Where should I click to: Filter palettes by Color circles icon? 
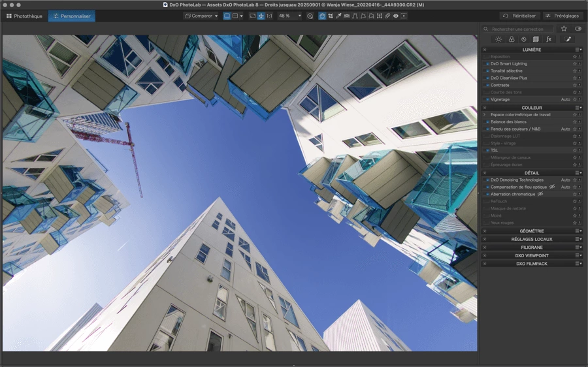tap(512, 39)
